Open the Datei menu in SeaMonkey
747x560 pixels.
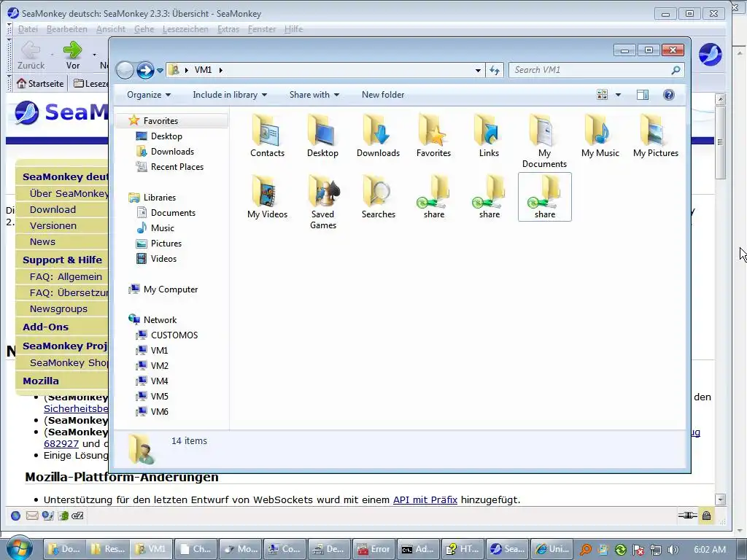tap(28, 29)
